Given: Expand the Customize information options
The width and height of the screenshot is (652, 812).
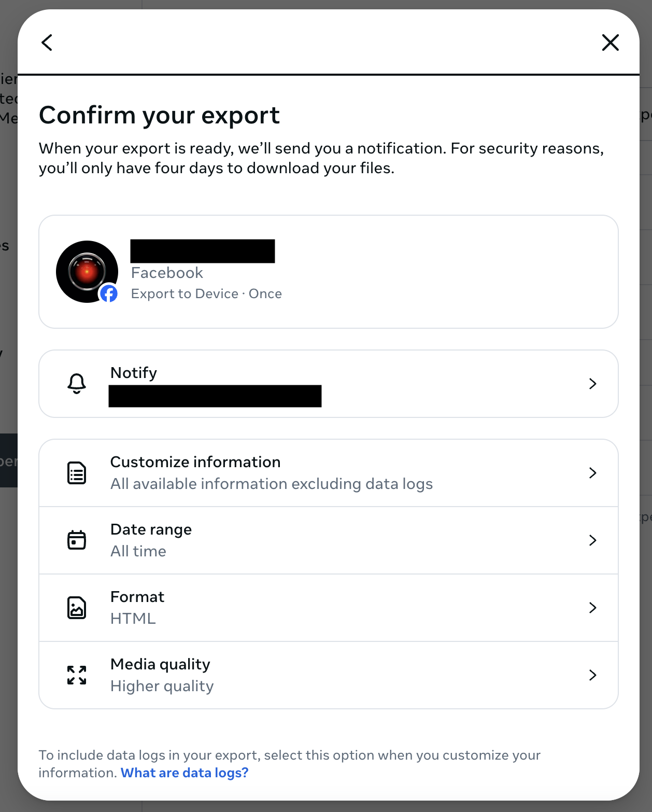Looking at the screenshot, I should 593,472.
